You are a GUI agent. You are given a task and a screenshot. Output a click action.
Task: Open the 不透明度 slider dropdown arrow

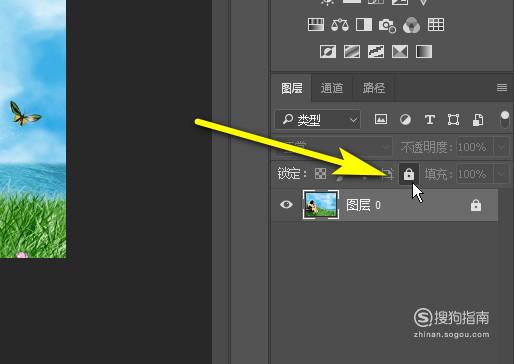[501, 147]
